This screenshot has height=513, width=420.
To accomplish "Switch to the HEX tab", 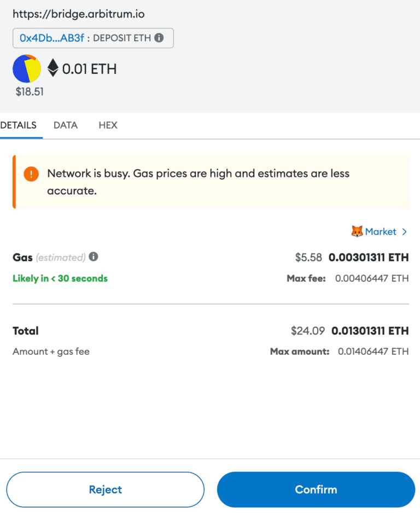I will [108, 125].
